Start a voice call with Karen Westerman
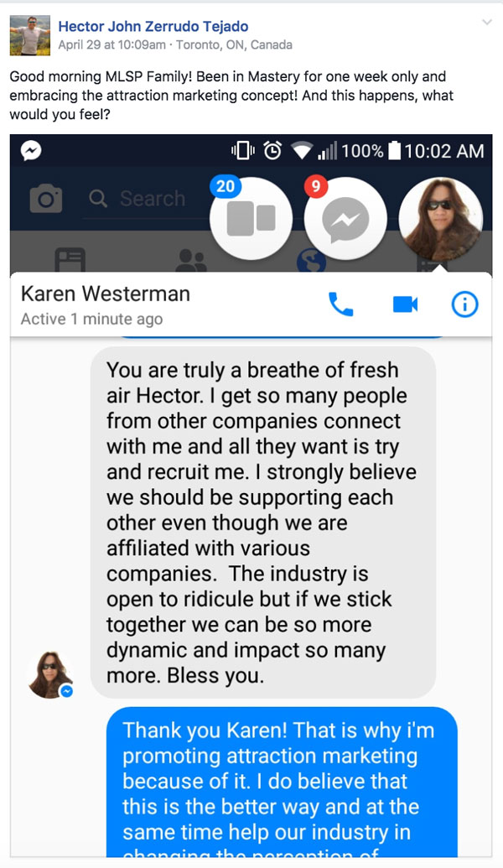Screen dimensions: 503x868 coord(340,304)
